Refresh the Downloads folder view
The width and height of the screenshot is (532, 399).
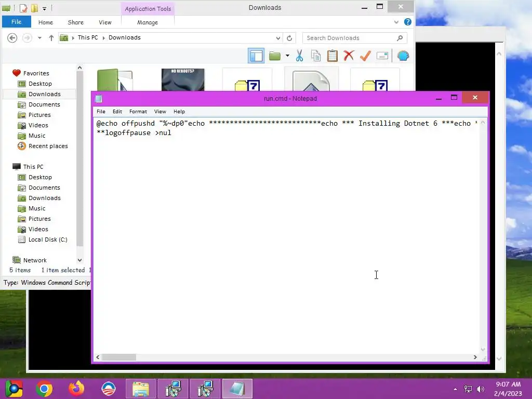coord(289,38)
